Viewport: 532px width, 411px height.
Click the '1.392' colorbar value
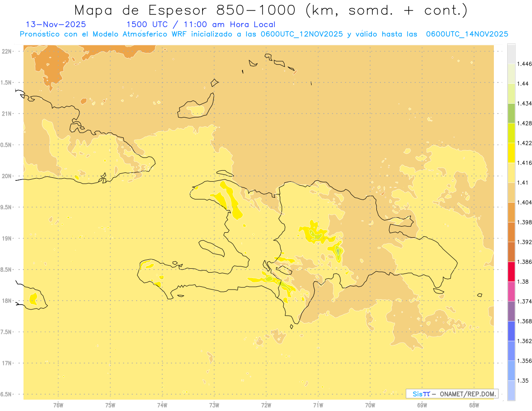pyautogui.click(x=524, y=242)
